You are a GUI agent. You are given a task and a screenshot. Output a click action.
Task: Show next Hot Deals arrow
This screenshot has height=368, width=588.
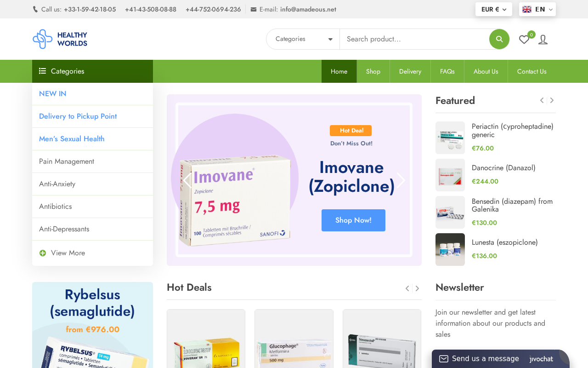417,288
